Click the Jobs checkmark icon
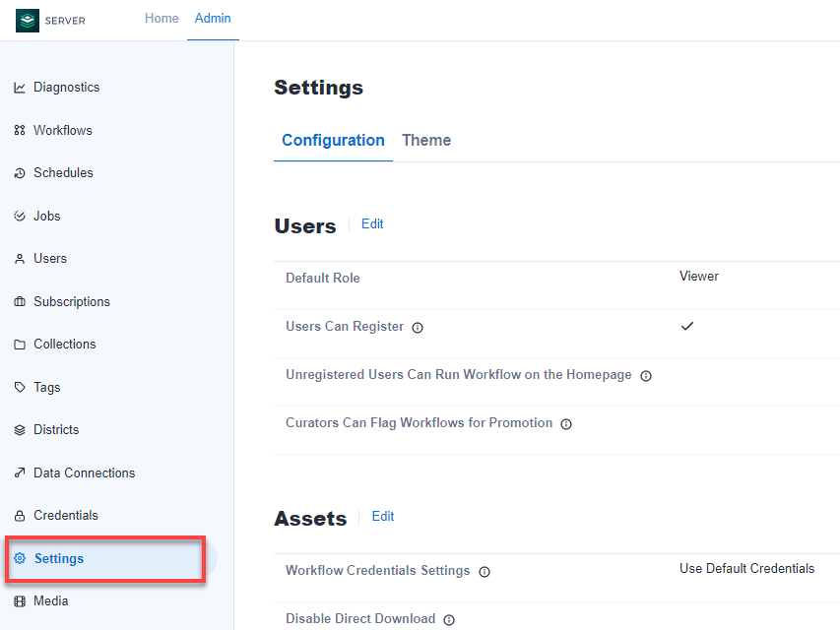This screenshot has width=840, height=630. [20, 216]
